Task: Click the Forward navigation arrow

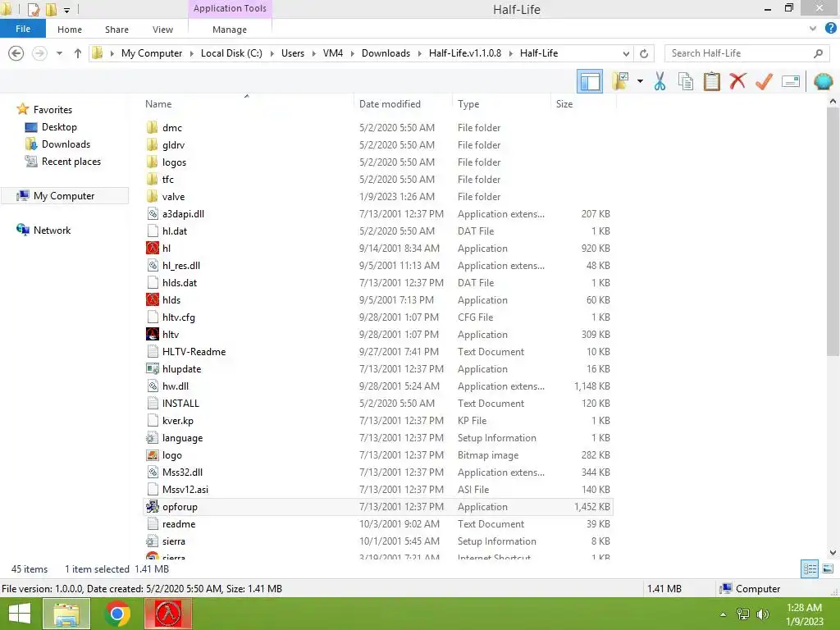Action: (x=39, y=53)
